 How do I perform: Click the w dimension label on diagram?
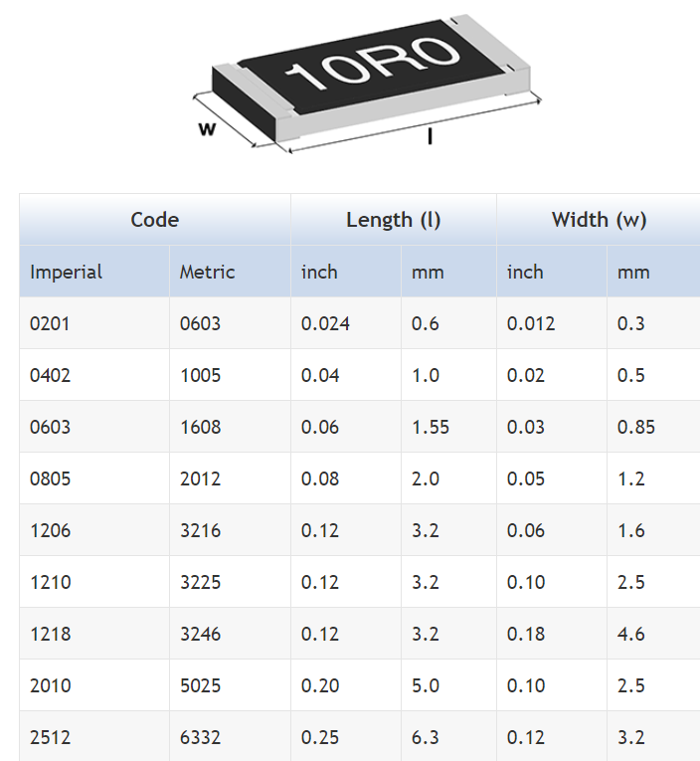click(x=207, y=129)
